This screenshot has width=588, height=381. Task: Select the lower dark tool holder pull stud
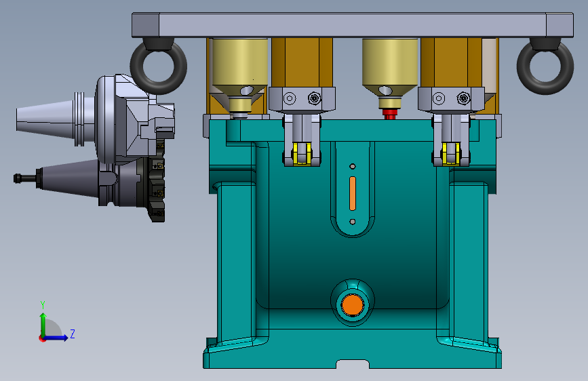point(24,178)
